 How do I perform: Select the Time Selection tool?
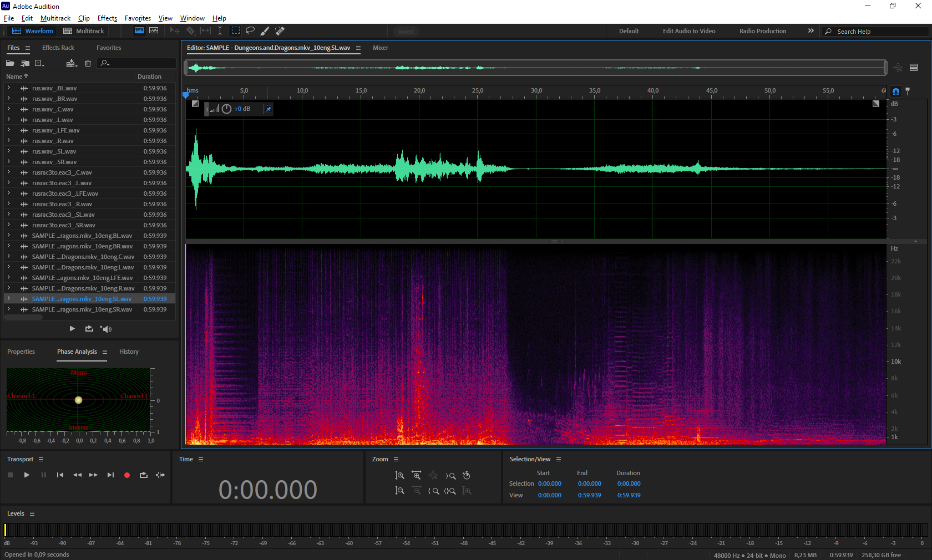click(220, 31)
